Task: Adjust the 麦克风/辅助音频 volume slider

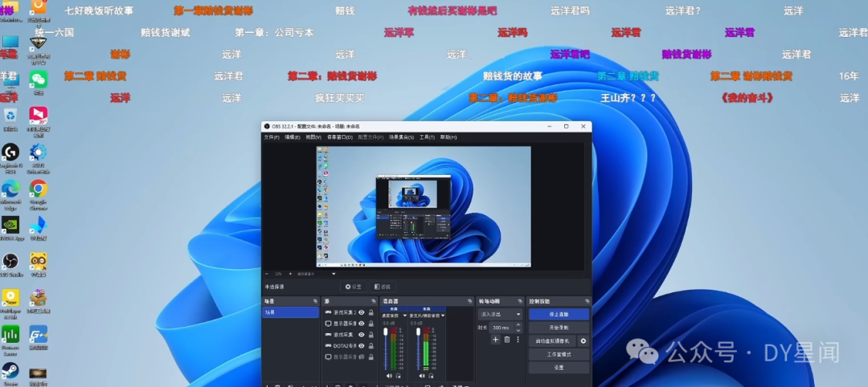Action: [418, 348]
